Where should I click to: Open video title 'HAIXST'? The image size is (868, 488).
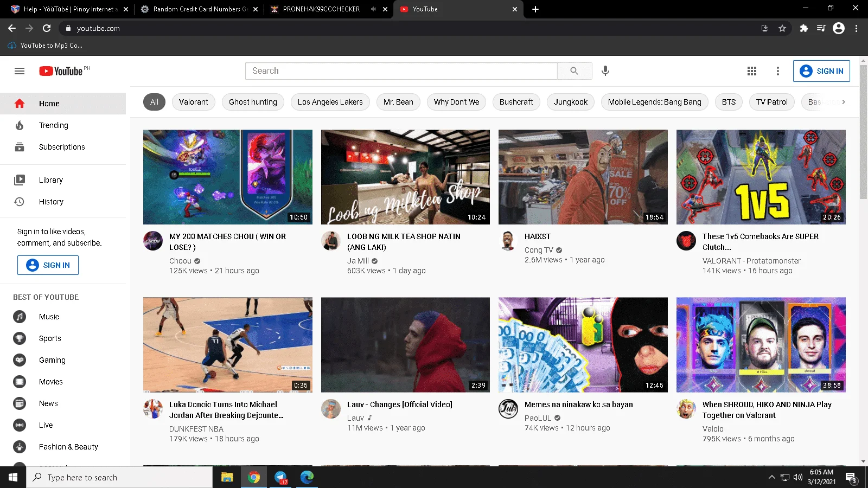[x=538, y=236]
